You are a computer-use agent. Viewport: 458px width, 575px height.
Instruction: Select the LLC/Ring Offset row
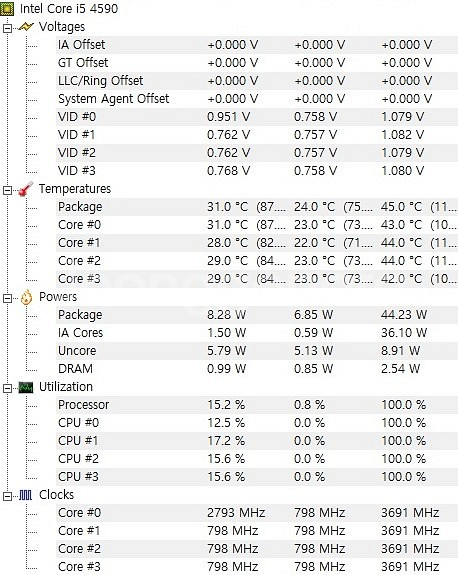257,81
